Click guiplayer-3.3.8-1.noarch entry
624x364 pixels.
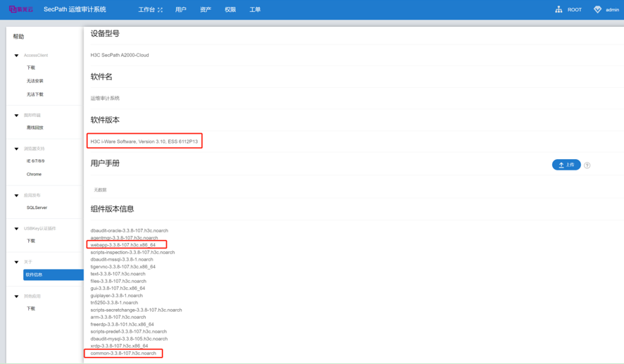(116, 296)
